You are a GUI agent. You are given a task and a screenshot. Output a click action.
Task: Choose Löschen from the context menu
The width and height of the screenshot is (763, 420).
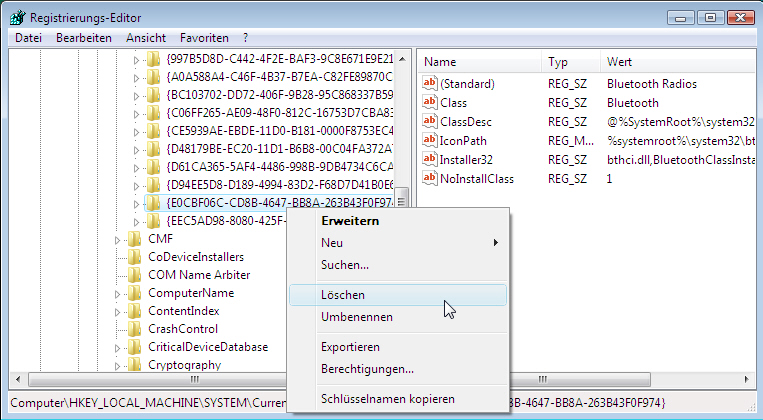(398, 295)
